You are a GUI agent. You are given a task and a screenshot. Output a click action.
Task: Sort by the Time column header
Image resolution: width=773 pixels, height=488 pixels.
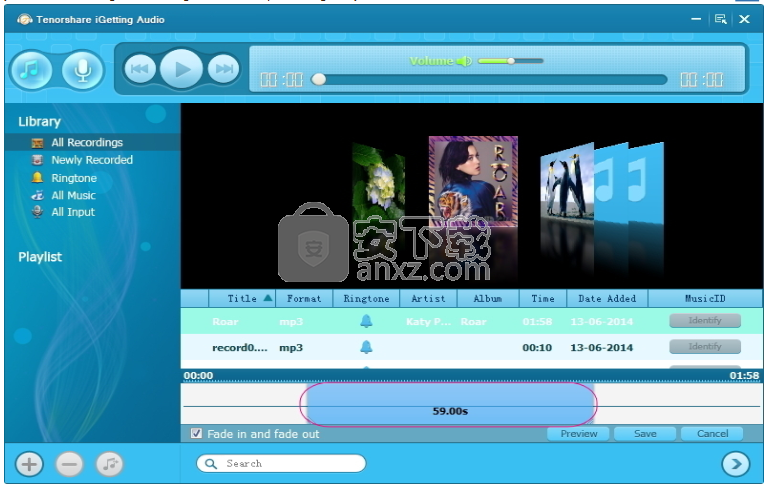pyautogui.click(x=542, y=299)
